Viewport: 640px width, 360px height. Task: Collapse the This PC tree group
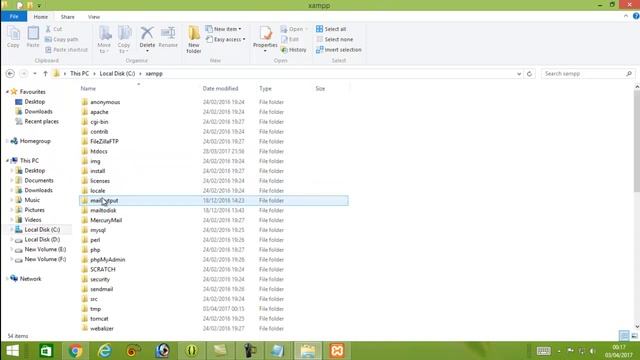[x=7, y=160]
